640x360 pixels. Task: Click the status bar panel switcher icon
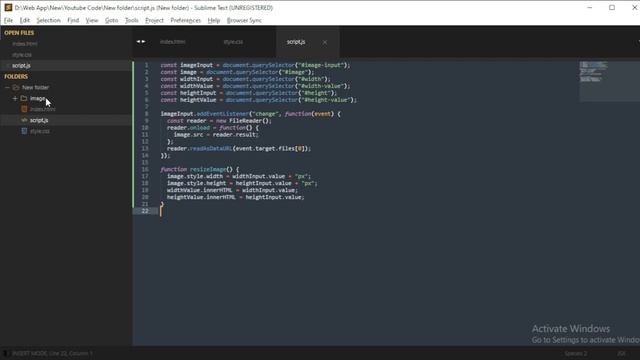click(5, 353)
